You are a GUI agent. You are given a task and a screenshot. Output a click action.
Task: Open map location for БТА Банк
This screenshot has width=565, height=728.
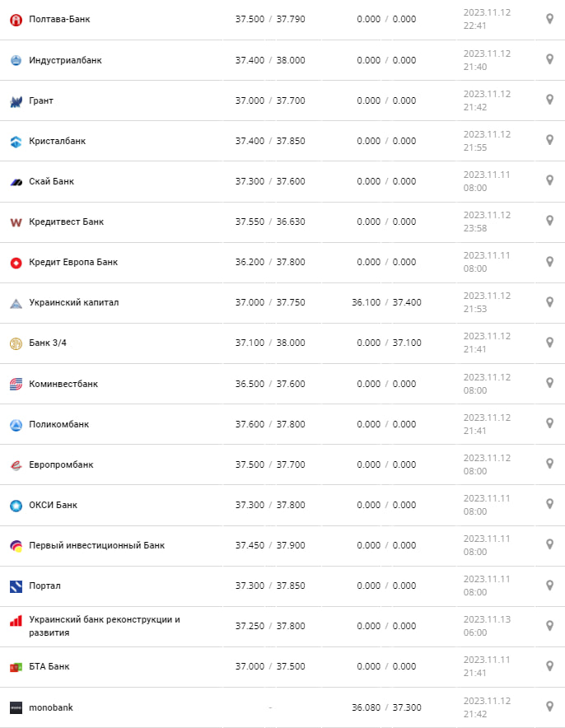549,665
